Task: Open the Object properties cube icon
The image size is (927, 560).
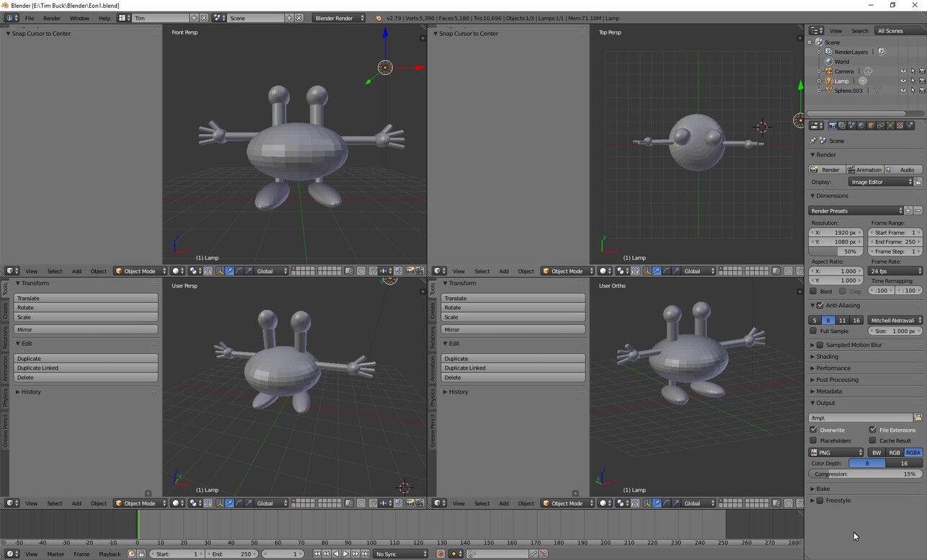Action: (871, 125)
